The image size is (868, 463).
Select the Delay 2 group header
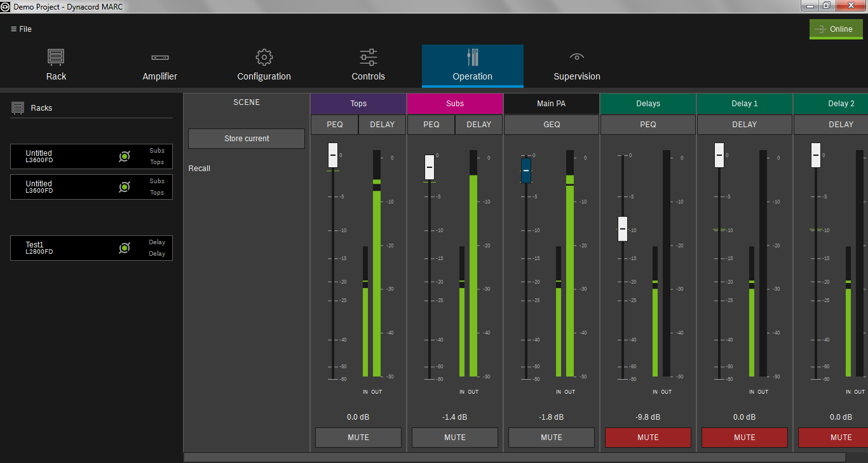[x=831, y=104]
